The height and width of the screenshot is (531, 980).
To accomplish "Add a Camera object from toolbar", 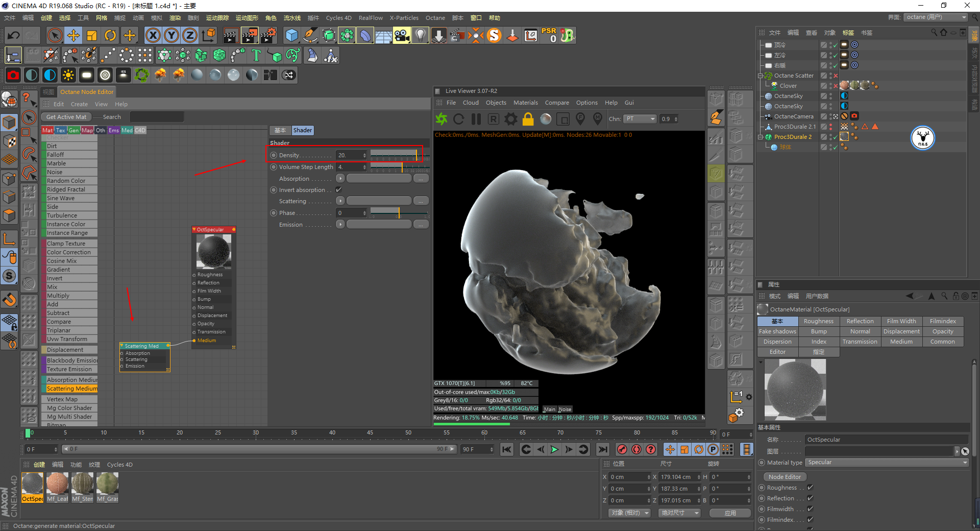I will point(402,35).
